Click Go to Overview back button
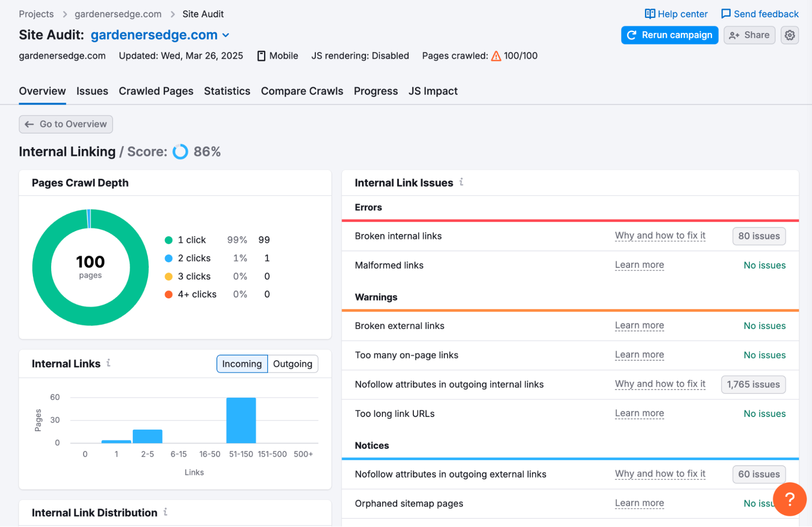812x527 pixels. point(66,124)
